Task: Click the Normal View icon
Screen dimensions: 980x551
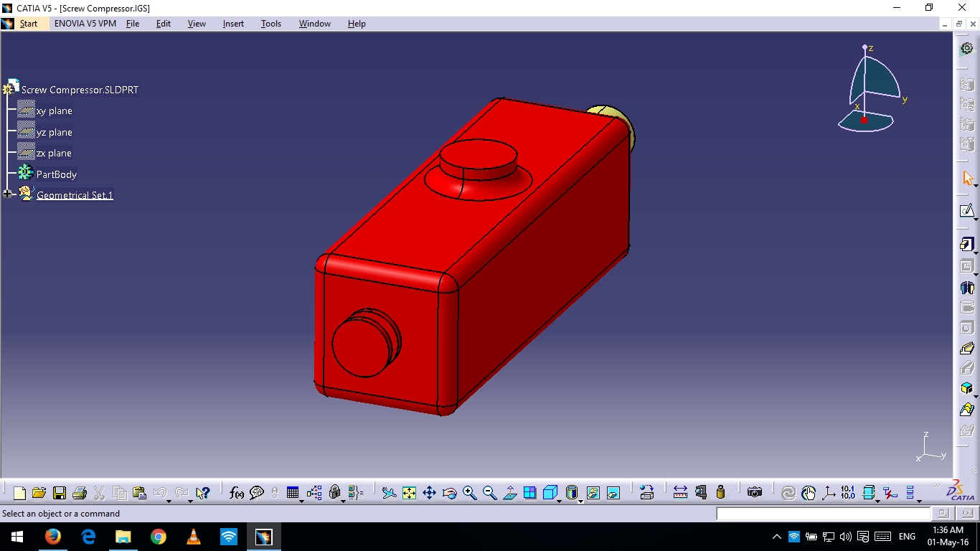Action: [510, 493]
